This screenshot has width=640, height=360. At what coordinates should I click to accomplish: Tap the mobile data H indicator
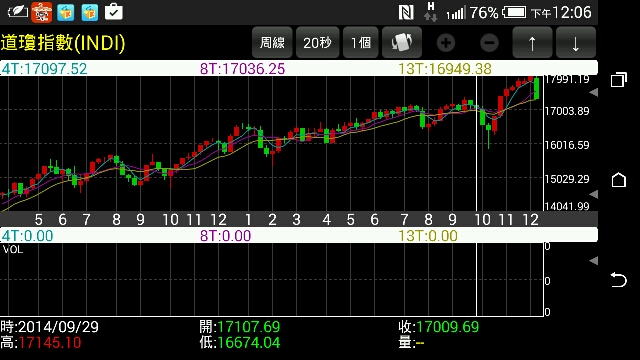431,12
